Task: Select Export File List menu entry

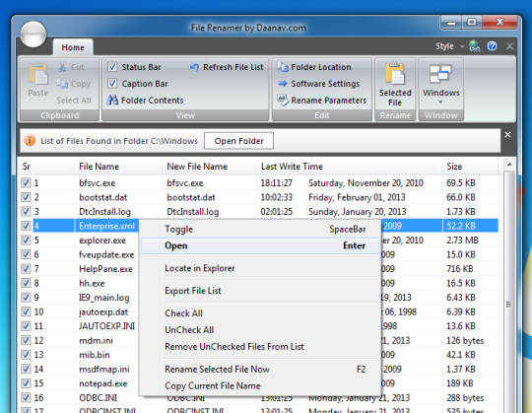Action: (x=259, y=291)
